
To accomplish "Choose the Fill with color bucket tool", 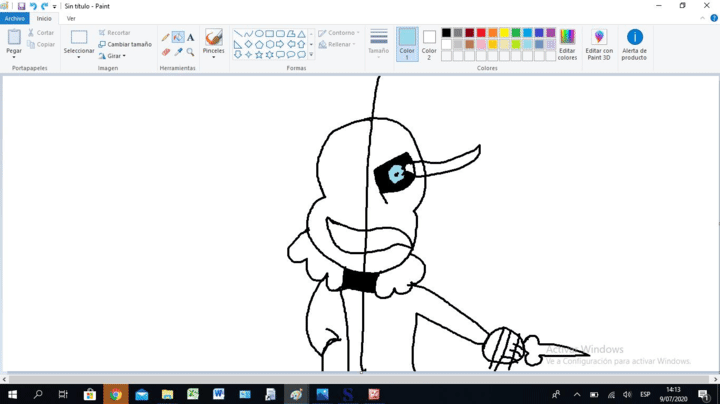I will coord(178,37).
